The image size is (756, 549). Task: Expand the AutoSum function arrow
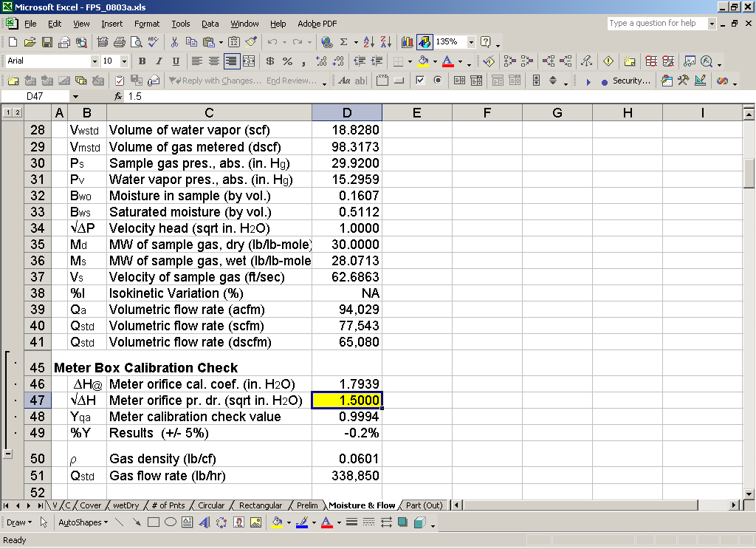pos(356,42)
